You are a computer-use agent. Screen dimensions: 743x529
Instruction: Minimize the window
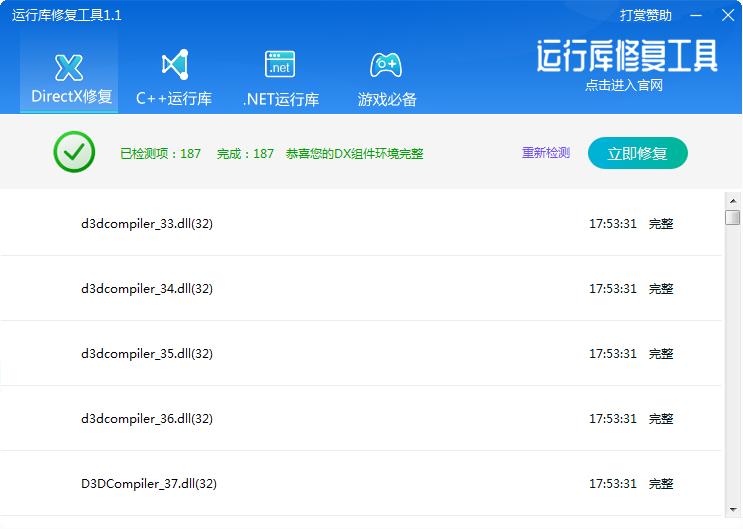click(x=696, y=16)
